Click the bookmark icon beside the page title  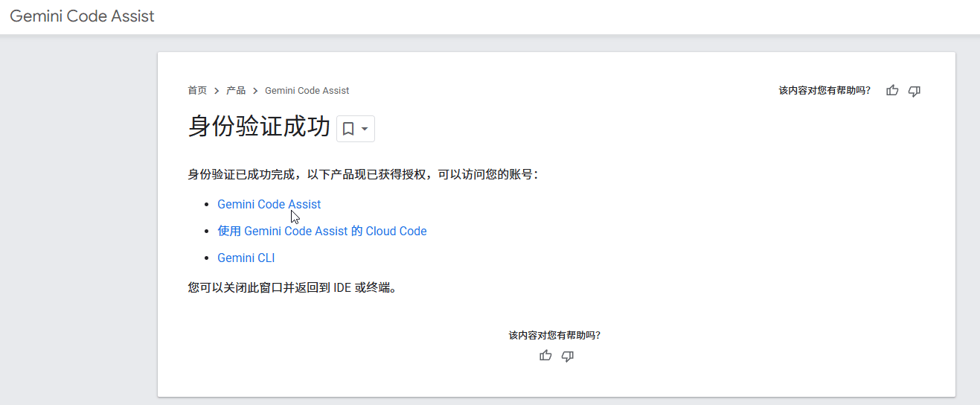[348, 129]
